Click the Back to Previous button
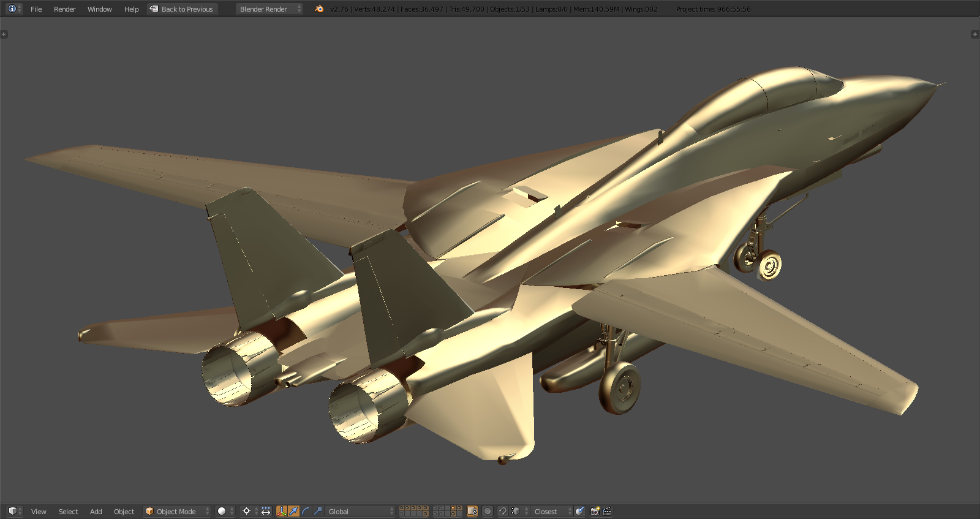The height and width of the screenshot is (519, 980). pyautogui.click(x=182, y=9)
